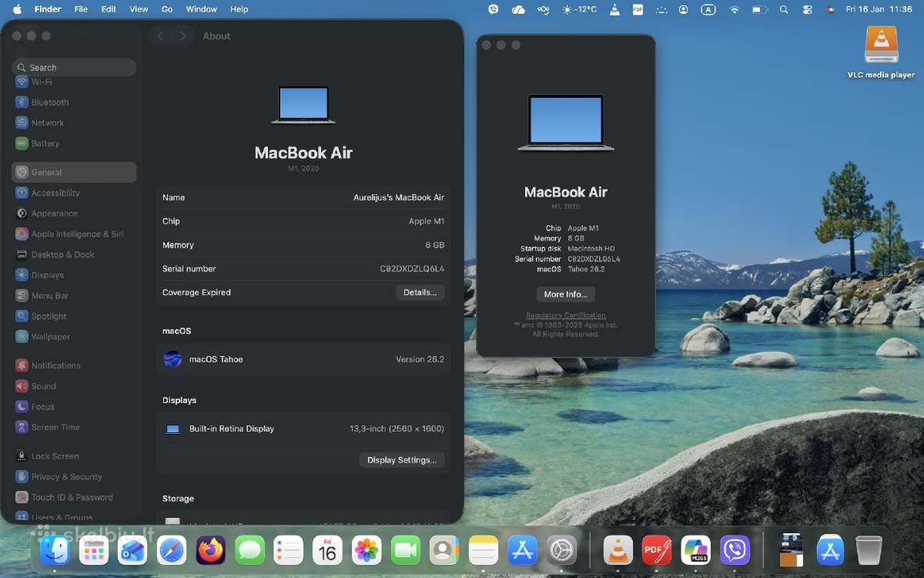924x578 pixels.
Task: Open Viber from the Dock
Action: [735, 550]
